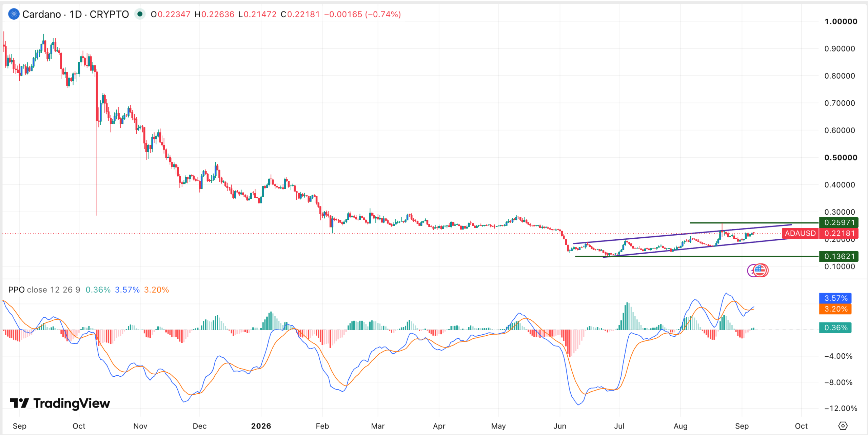
Task: Click the PPO legend value 3.20%
Action: 156,290
